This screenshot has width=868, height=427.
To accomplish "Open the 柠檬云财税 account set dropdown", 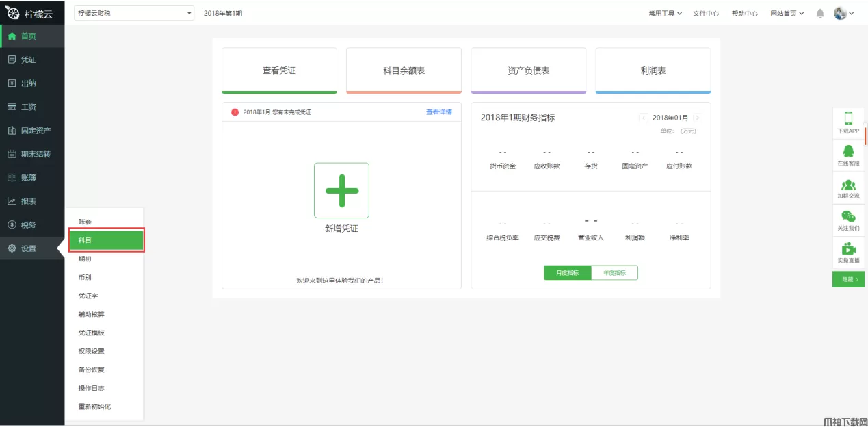I will click(x=133, y=13).
